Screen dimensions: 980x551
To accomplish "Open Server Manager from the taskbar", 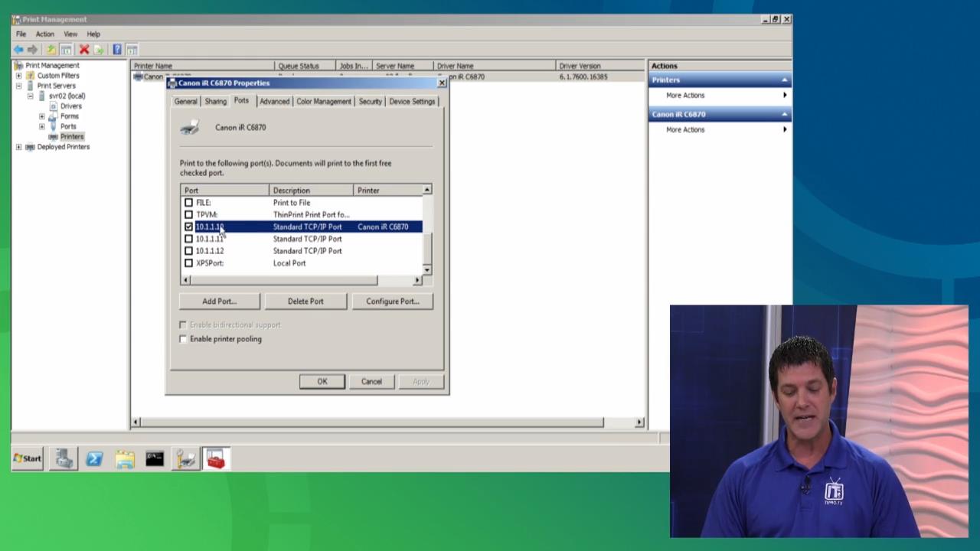I will [64, 458].
